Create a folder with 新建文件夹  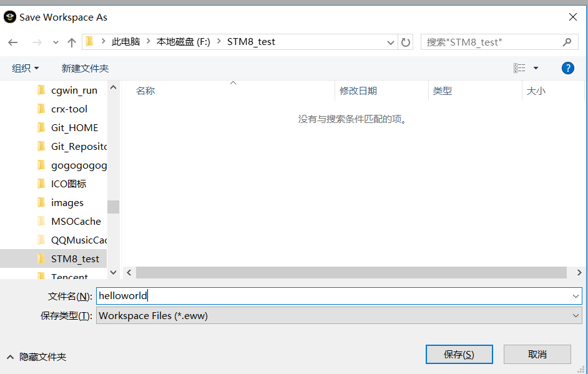coord(85,68)
